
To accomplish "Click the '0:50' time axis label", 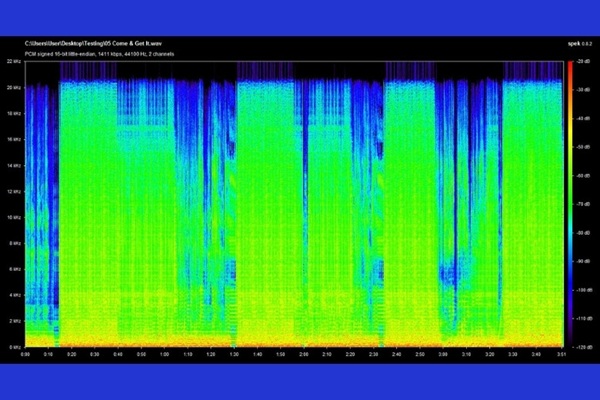I will [141, 354].
